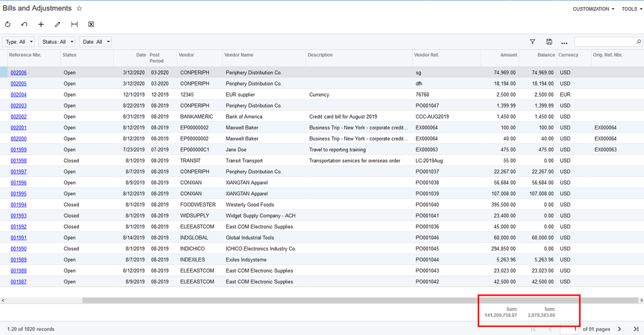
Task: Click the page number input field
Action: (x=570, y=329)
